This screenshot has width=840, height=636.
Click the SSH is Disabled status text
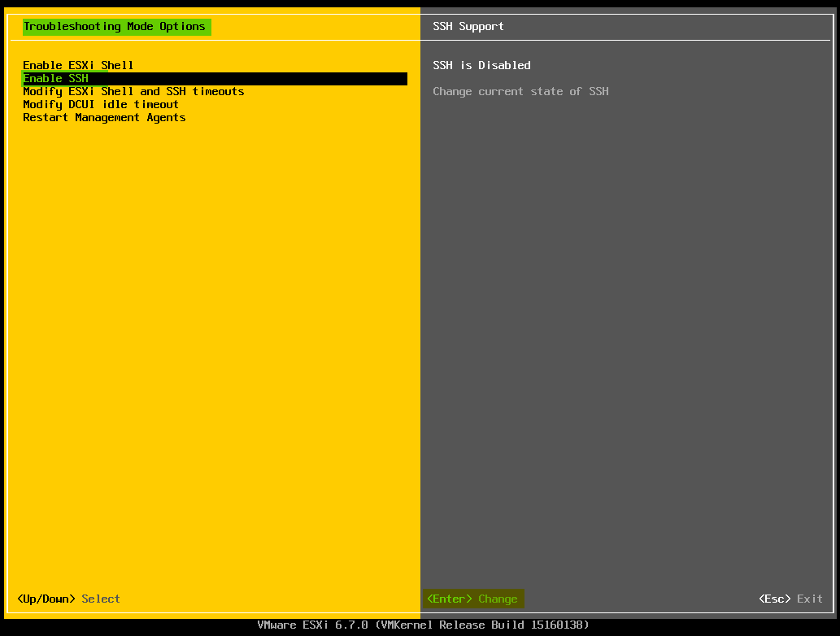pyautogui.click(x=481, y=65)
